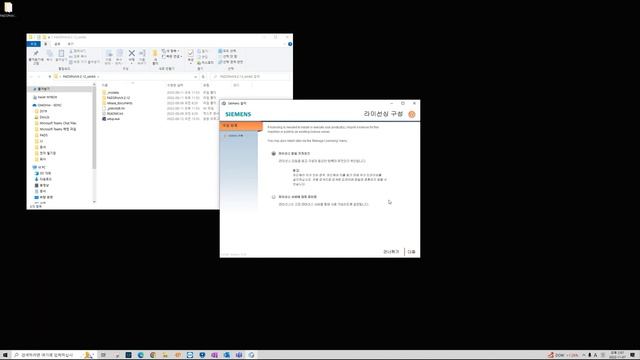This screenshot has height=360, width=640.
Task: Refresh the Explorer folder view
Action: click(203, 76)
